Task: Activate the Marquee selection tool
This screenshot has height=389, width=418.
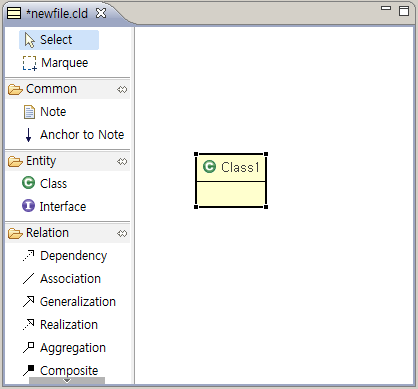Action: click(x=55, y=63)
